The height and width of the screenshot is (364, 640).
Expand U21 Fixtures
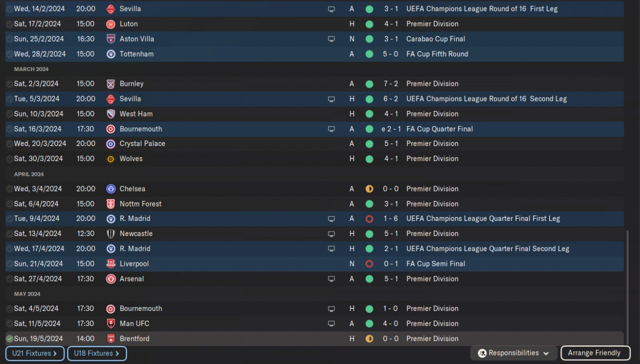pos(35,353)
